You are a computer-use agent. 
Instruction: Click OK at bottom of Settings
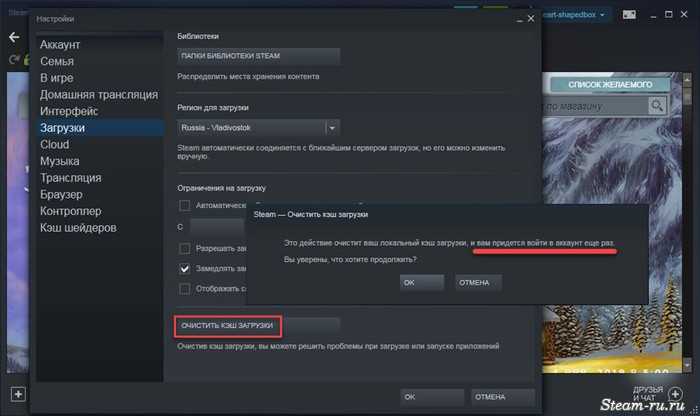[x=432, y=397]
